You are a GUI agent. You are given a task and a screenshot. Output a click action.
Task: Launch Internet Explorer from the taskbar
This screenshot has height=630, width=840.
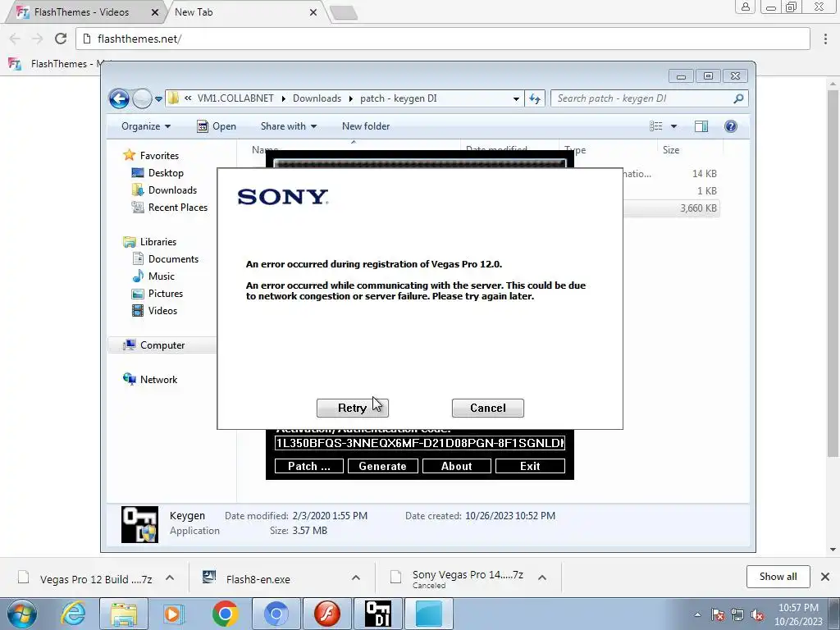point(73,614)
